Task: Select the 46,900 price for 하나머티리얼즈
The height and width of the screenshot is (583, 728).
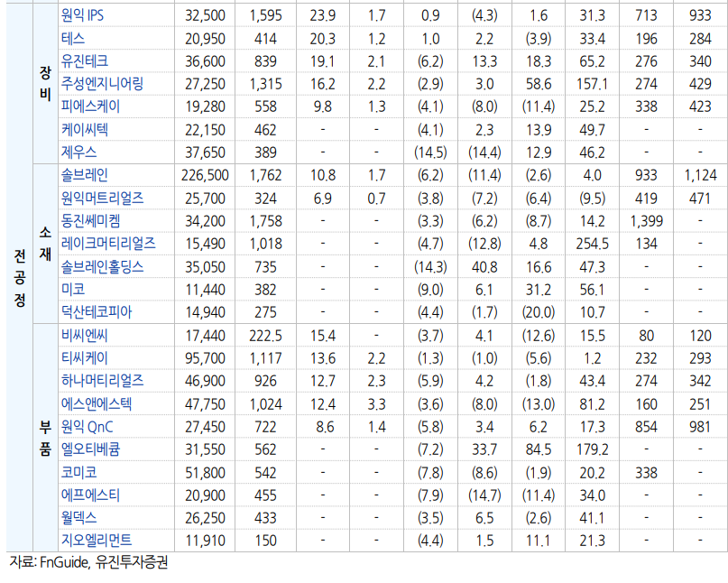Action: (x=205, y=381)
